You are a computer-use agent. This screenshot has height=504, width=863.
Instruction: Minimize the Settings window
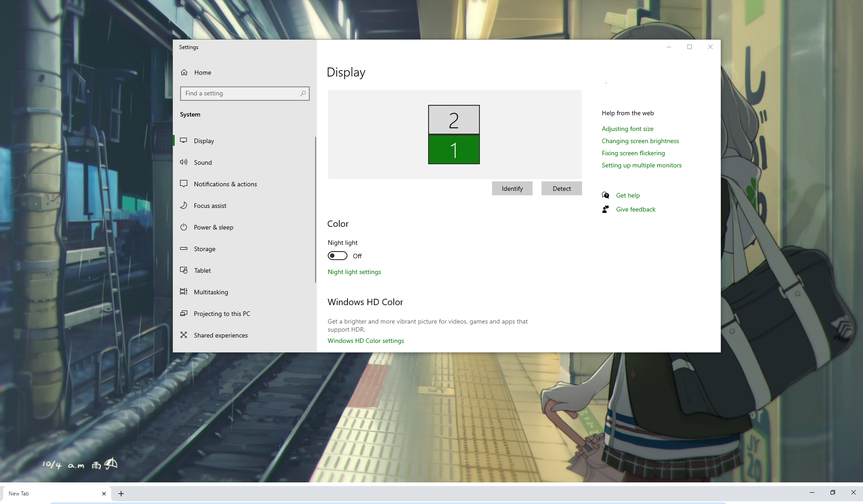tap(669, 47)
